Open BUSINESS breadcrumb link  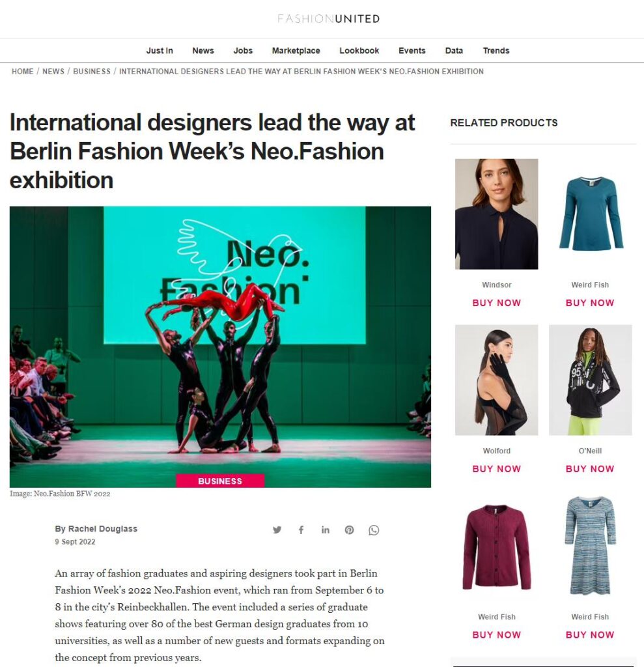pyautogui.click(x=91, y=72)
